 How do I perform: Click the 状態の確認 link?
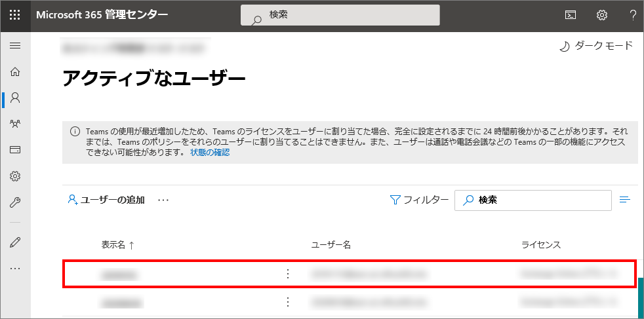[210, 153]
